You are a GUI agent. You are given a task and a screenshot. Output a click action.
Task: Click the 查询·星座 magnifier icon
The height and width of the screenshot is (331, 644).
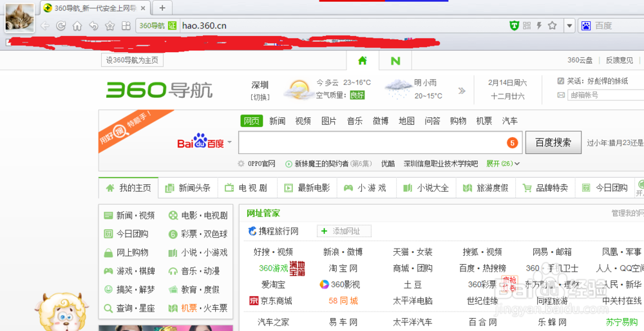pyautogui.click(x=108, y=308)
